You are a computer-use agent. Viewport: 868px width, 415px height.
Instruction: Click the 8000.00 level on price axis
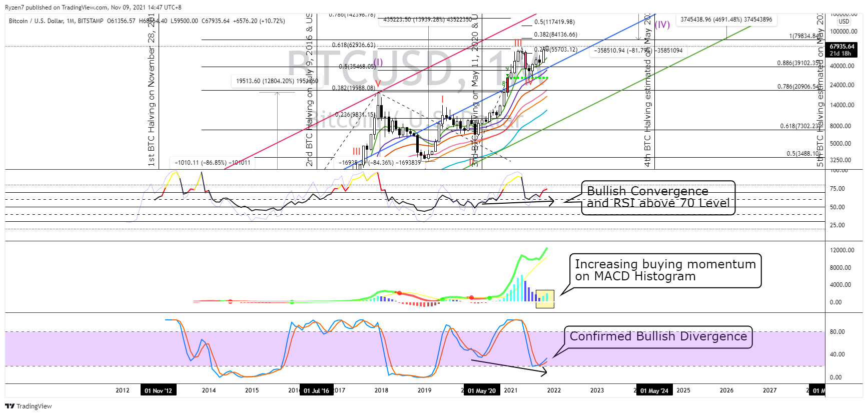[840, 126]
